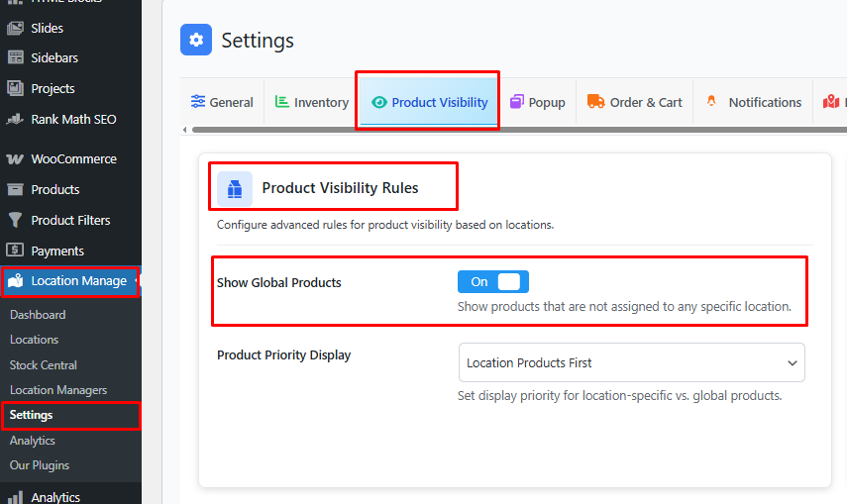
Task: Click the WooCommerce sidebar icon
Action: point(15,158)
